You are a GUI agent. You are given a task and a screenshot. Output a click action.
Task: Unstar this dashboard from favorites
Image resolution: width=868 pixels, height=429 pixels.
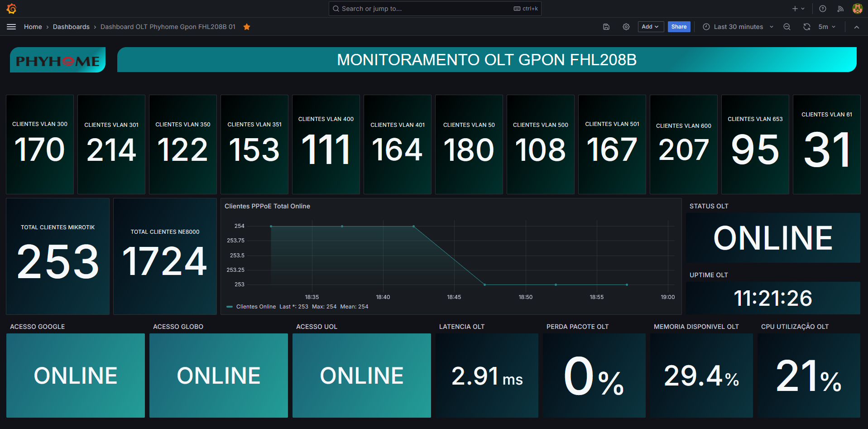tap(247, 27)
